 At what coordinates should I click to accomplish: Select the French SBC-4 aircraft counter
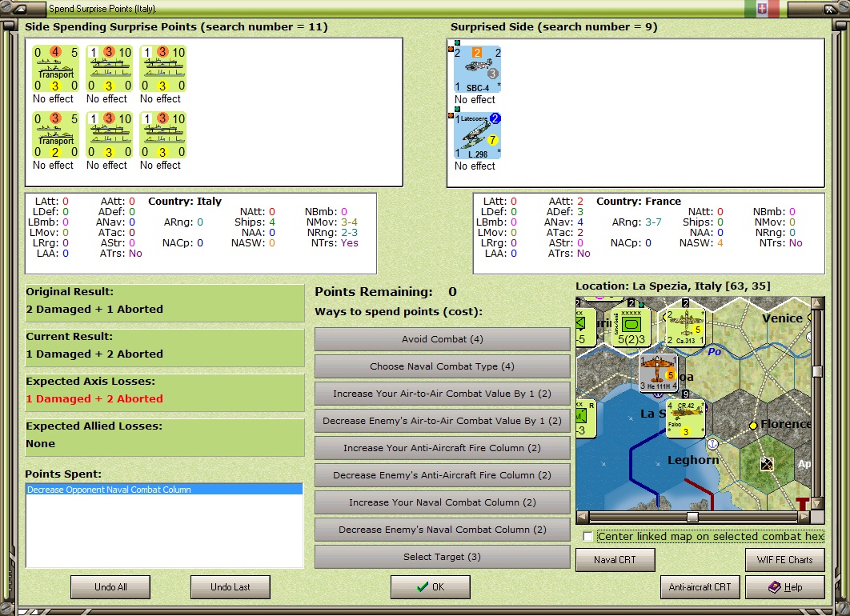478,70
